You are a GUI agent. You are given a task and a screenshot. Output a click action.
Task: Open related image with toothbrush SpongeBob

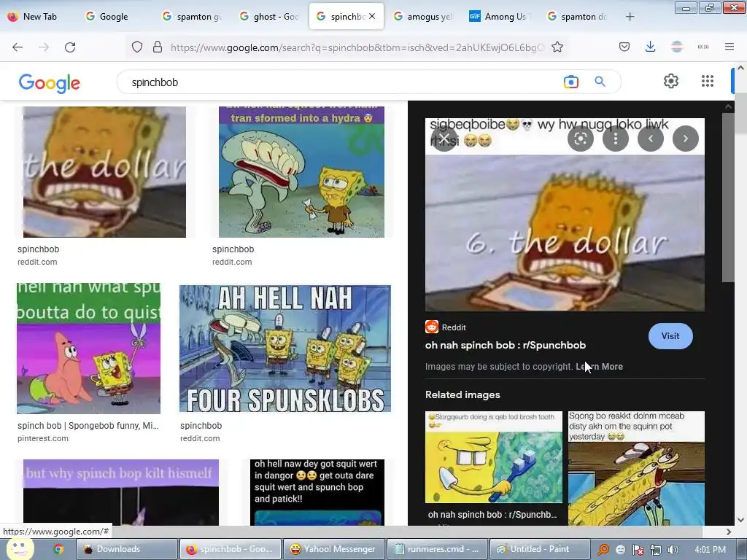(494, 457)
